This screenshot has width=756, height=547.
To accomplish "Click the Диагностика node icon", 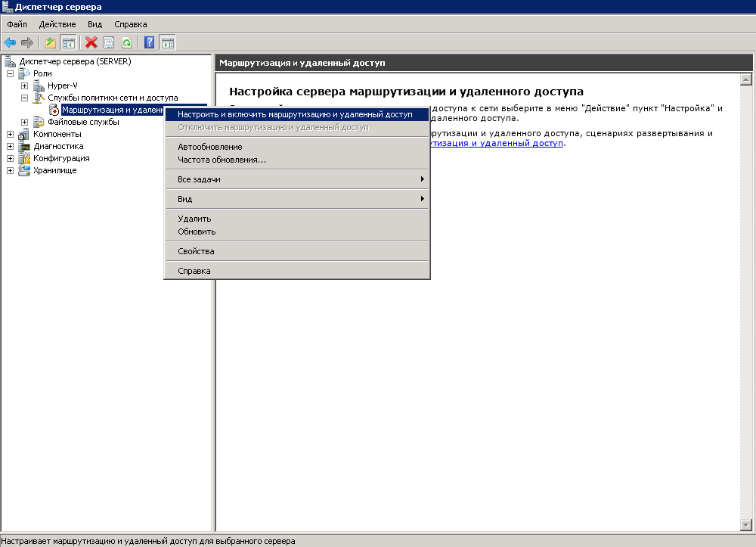I will tap(24, 146).
